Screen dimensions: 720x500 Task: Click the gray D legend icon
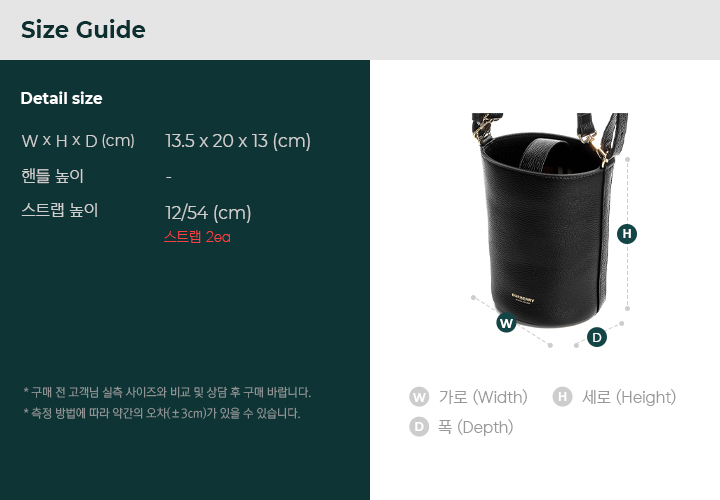click(419, 427)
